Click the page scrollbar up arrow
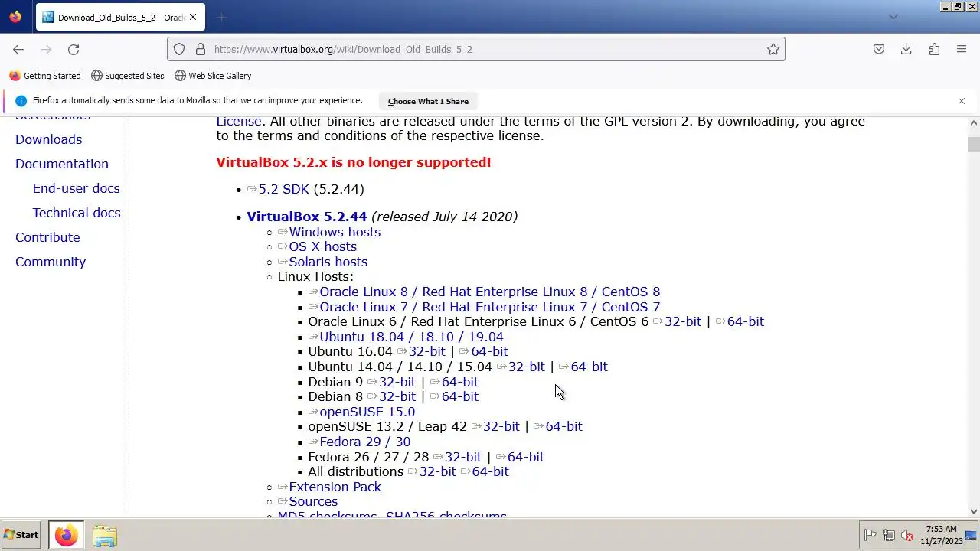The height and width of the screenshot is (551, 980). (974, 122)
